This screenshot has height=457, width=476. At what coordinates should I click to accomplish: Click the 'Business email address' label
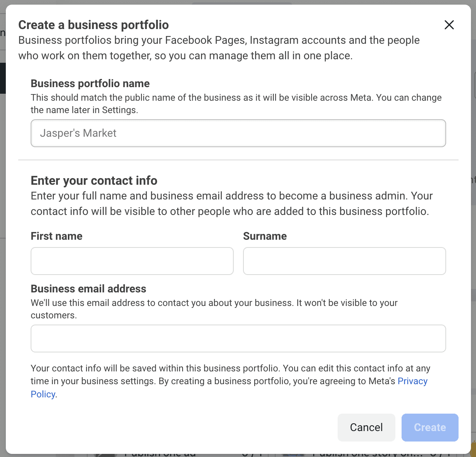point(88,289)
